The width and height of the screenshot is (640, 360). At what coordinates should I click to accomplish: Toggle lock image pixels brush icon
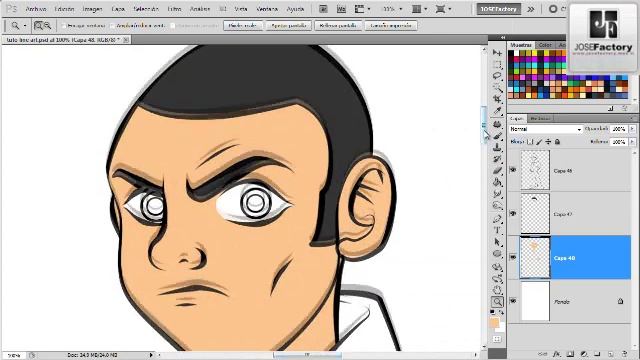(539, 142)
